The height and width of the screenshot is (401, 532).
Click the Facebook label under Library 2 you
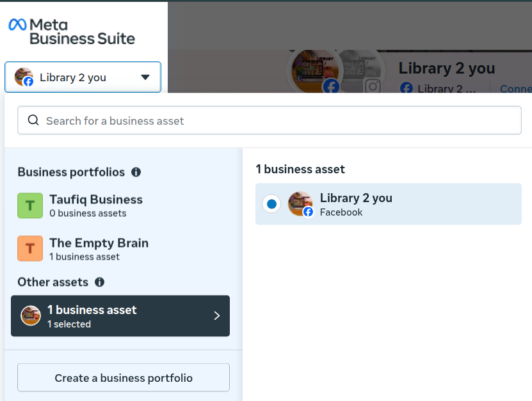point(341,212)
